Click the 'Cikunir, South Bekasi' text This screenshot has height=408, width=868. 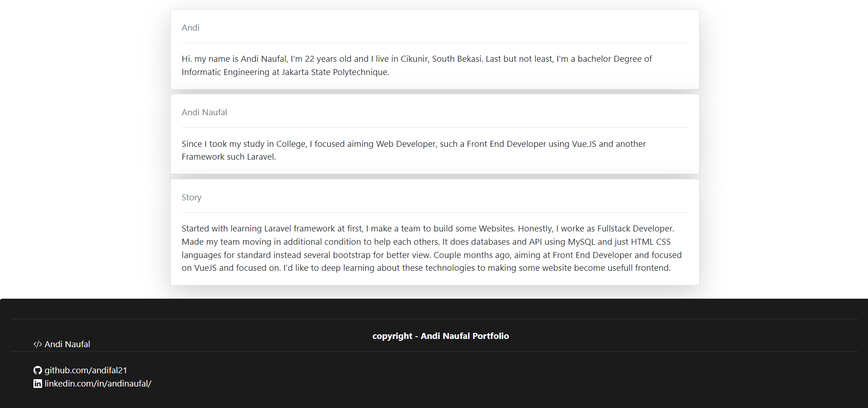click(441, 59)
